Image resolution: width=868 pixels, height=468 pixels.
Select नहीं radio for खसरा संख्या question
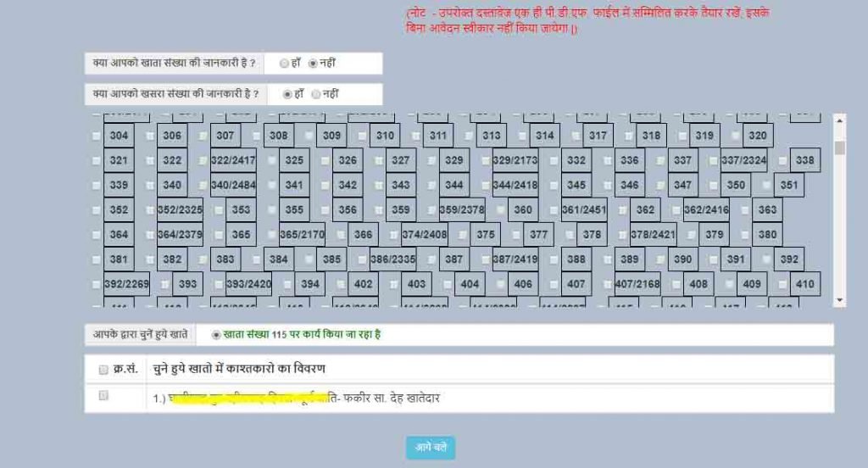pos(316,95)
